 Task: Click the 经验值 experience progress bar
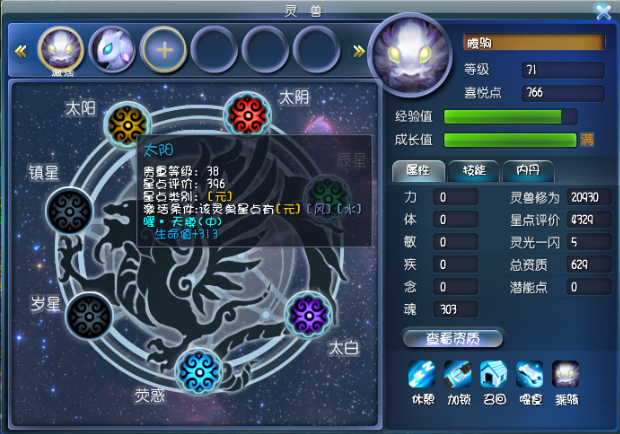click(x=510, y=117)
